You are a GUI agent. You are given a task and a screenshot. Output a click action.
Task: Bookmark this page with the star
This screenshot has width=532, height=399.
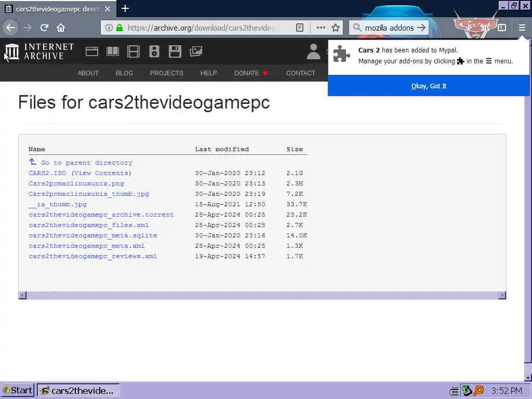coord(336,28)
